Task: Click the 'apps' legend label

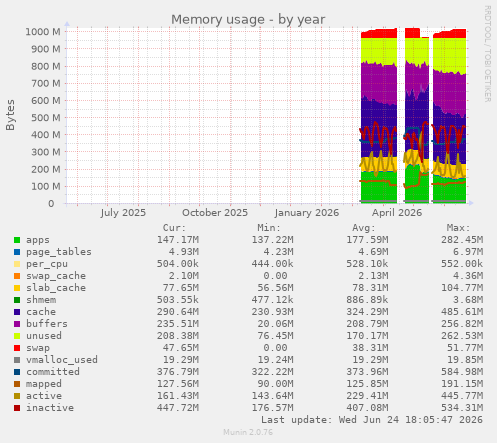Action: point(38,240)
